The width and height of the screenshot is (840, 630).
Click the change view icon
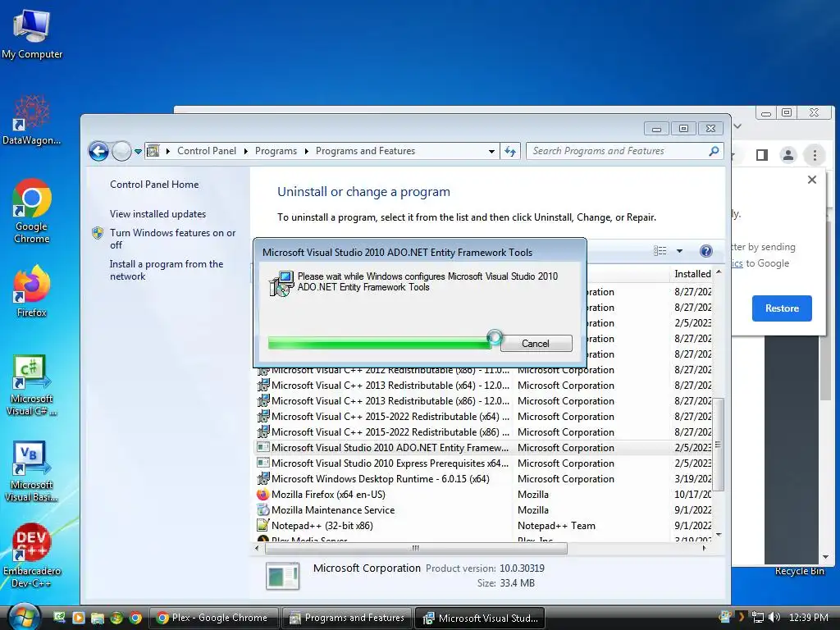coord(660,251)
